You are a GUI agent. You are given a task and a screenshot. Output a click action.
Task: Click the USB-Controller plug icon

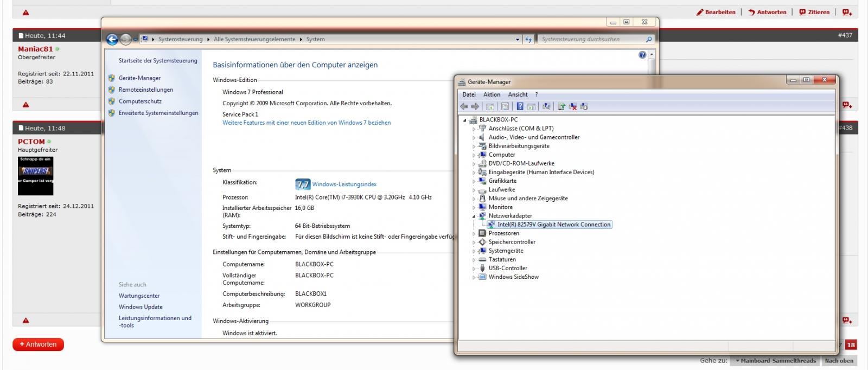(482, 268)
